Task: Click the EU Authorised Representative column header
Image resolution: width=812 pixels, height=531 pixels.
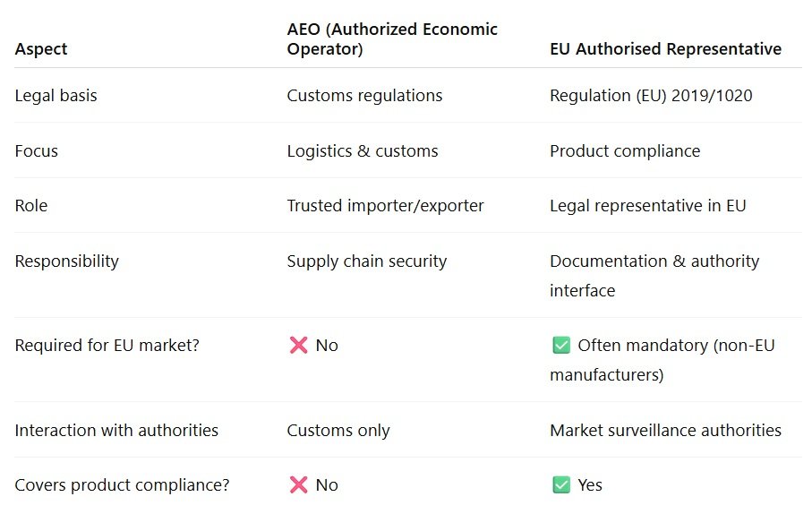Action: [x=665, y=49]
